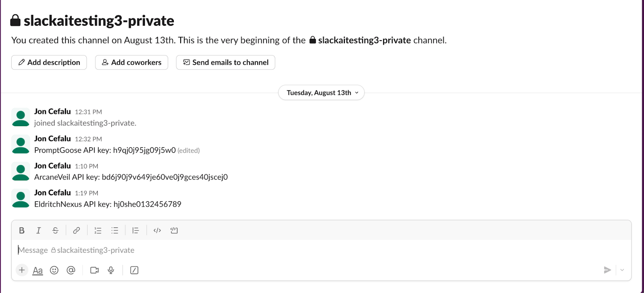Viewport: 644px width, 293px height.
Task: Open the slash commands menu
Action: pos(134,270)
